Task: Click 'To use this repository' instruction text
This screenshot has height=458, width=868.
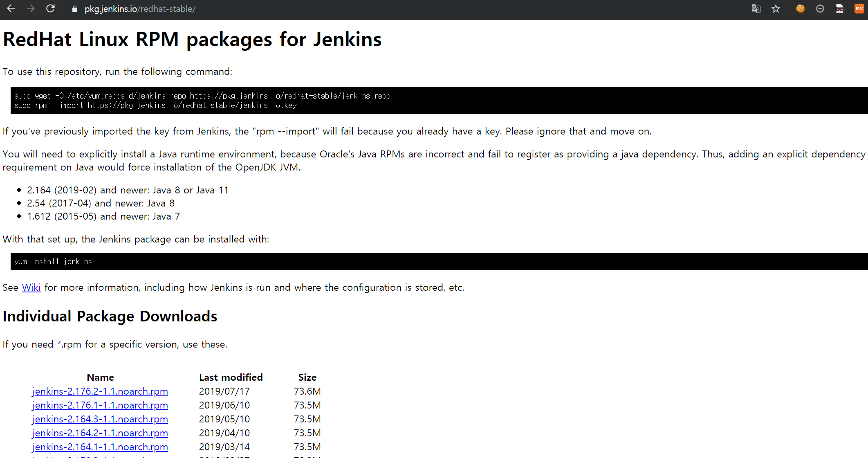Action: click(117, 72)
